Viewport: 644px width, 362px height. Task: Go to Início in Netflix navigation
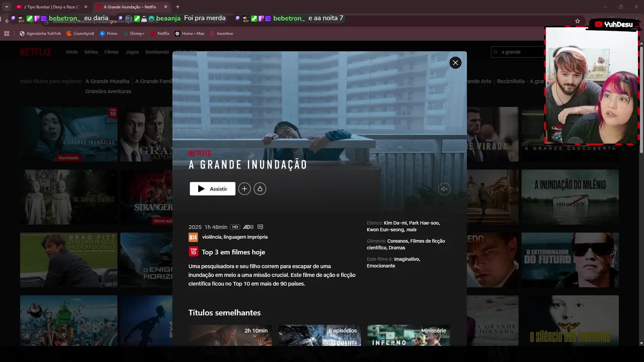pyautogui.click(x=72, y=52)
